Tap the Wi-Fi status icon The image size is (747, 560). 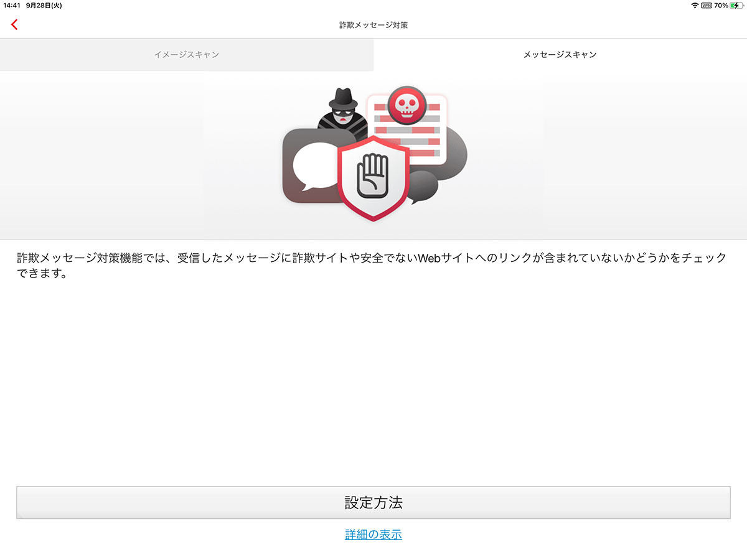(x=695, y=6)
